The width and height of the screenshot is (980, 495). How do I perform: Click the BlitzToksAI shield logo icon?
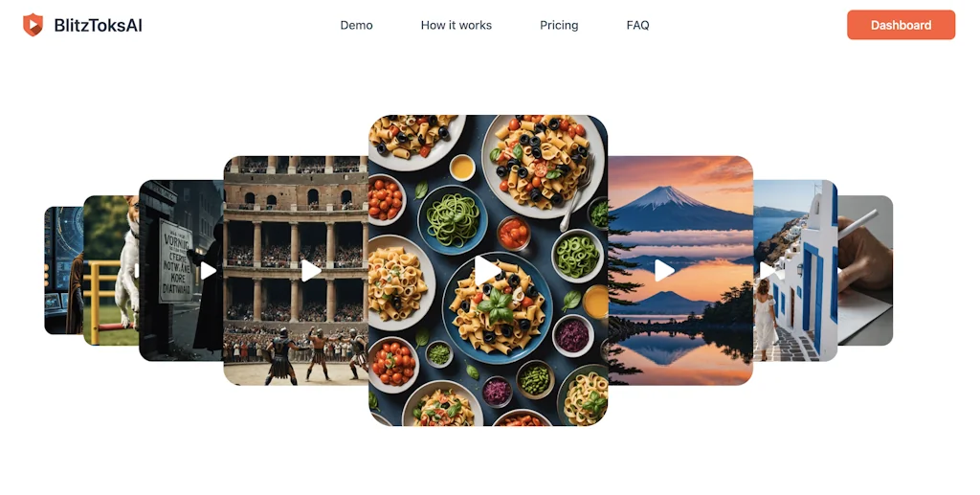[33, 25]
